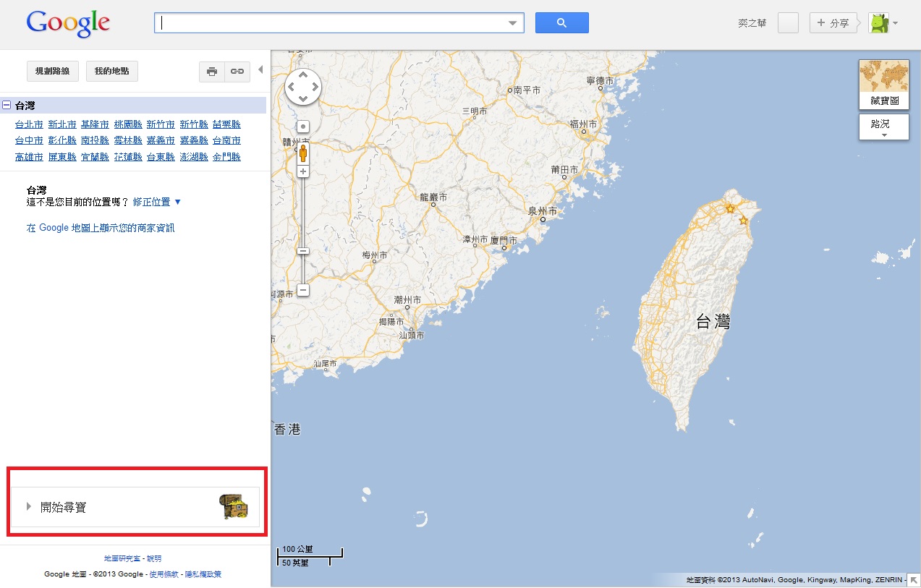
Task: Expand the 開始尋寶 panel
Action: tap(63, 507)
